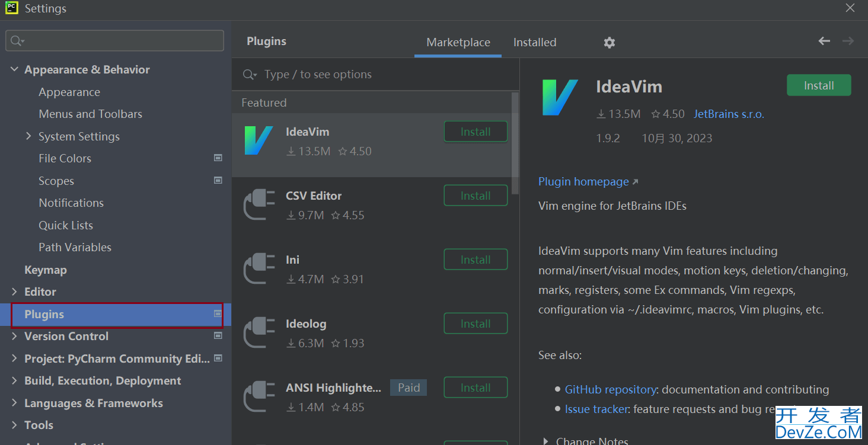Click the back navigation arrow
Viewport: 868px width, 445px height.
(824, 41)
